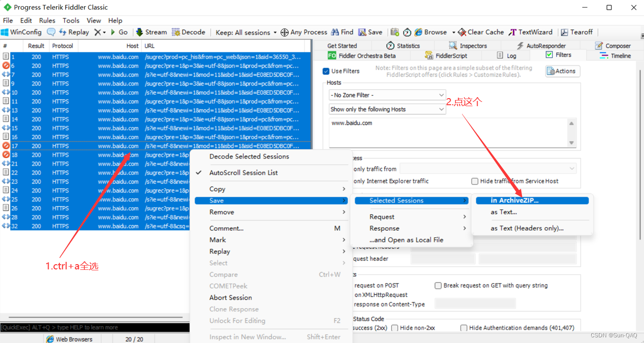Click the hosts box scroll down arrow
Viewport: 644px width, 343px height.
pyautogui.click(x=571, y=143)
